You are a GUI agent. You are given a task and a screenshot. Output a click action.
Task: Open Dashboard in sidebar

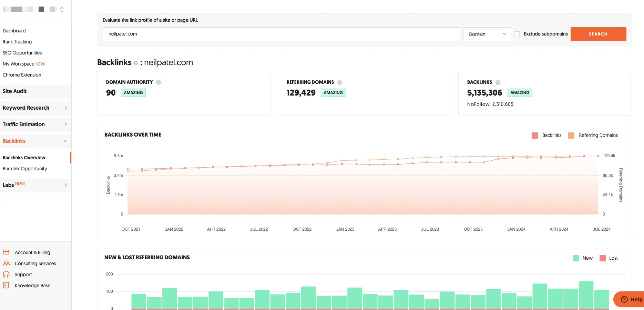click(x=14, y=31)
